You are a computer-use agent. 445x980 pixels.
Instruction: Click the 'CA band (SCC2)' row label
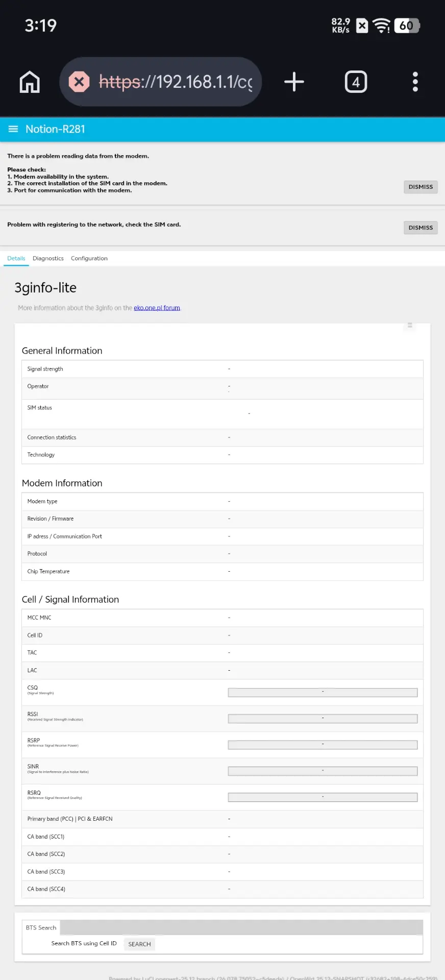click(46, 854)
